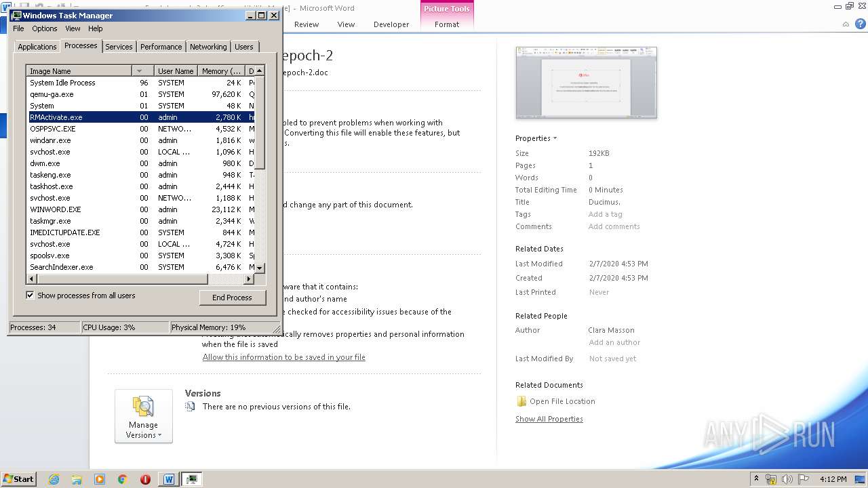Click the volume speaker tray icon
Viewport: 868px width, 488px height.
pos(787,479)
